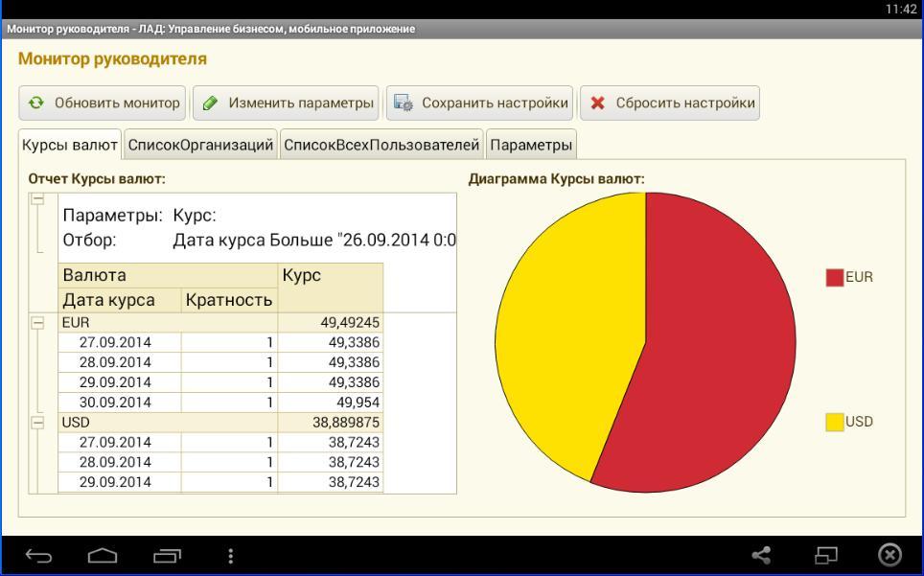Click the pencil icon on Изменить параметры
924x576 pixels.
pos(210,104)
